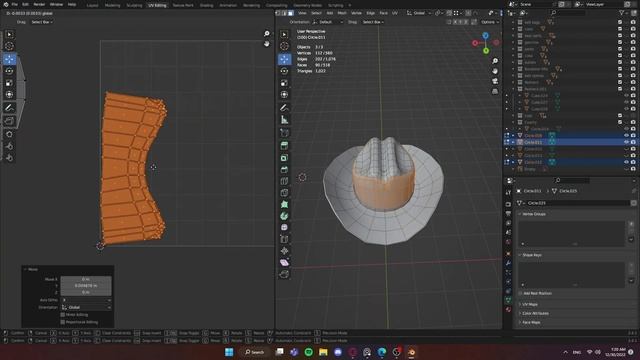Select the Rotate tool in 3D viewport toolbar
640x360 pixels.
point(284,71)
